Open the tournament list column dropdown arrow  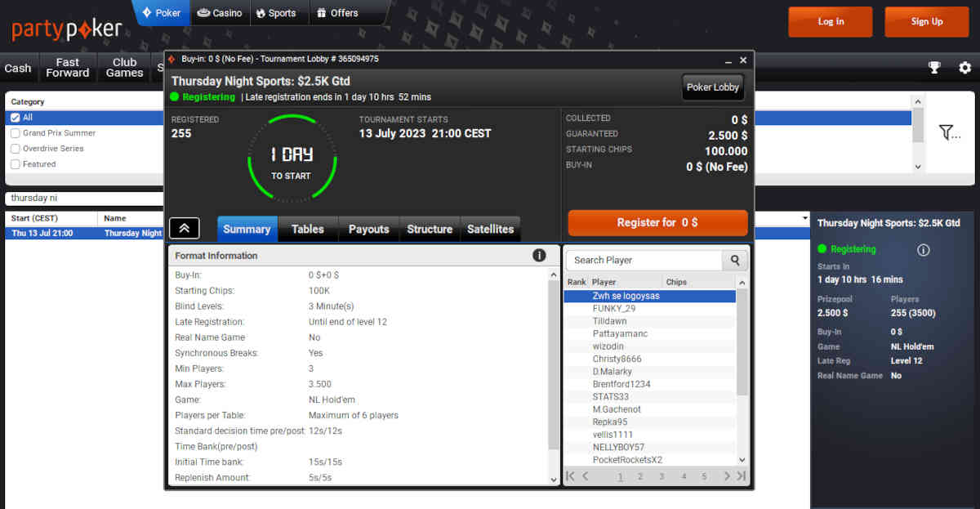[806, 219]
